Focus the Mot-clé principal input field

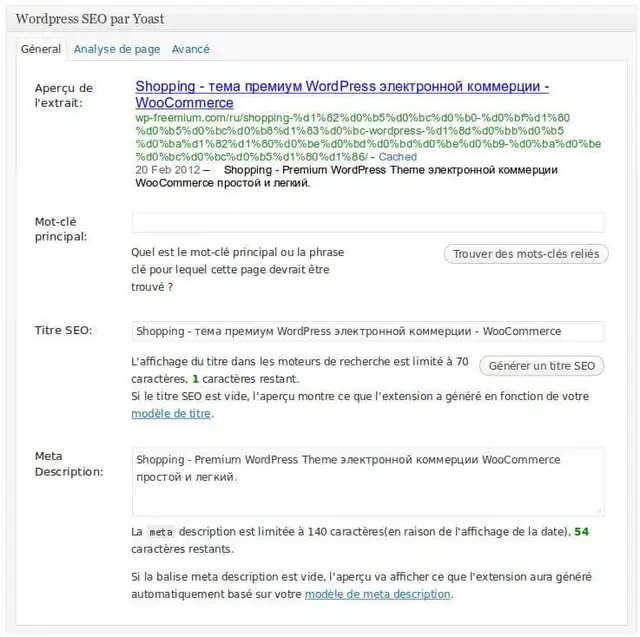pyautogui.click(x=368, y=223)
